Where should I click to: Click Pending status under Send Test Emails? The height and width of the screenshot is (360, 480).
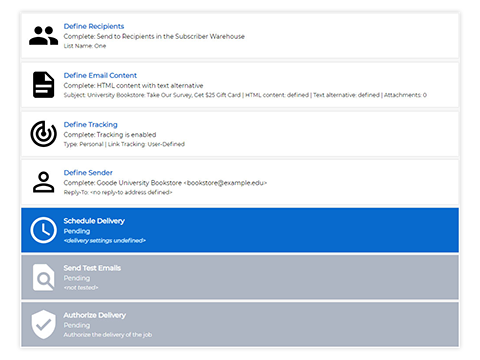tap(77, 278)
